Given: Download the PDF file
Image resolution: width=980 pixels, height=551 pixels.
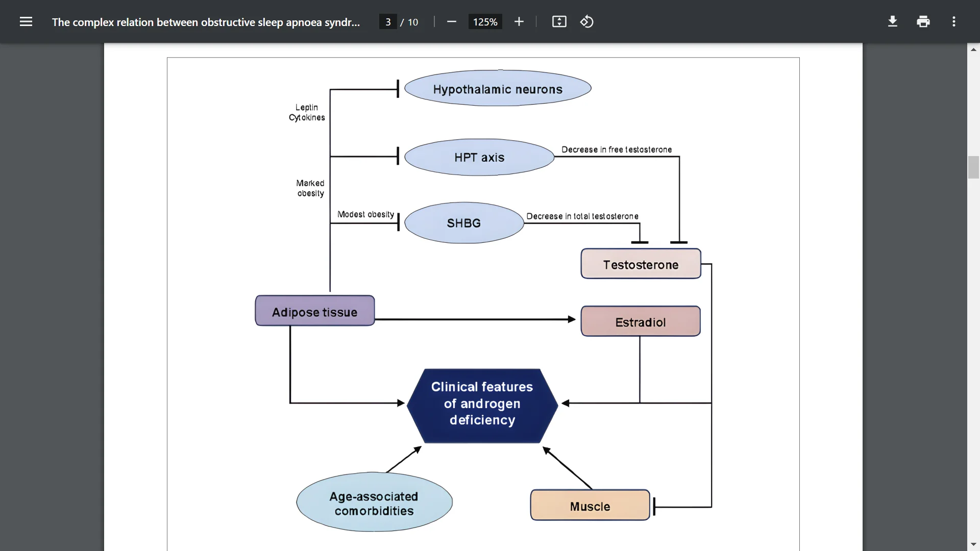Looking at the screenshot, I should pyautogui.click(x=893, y=21).
